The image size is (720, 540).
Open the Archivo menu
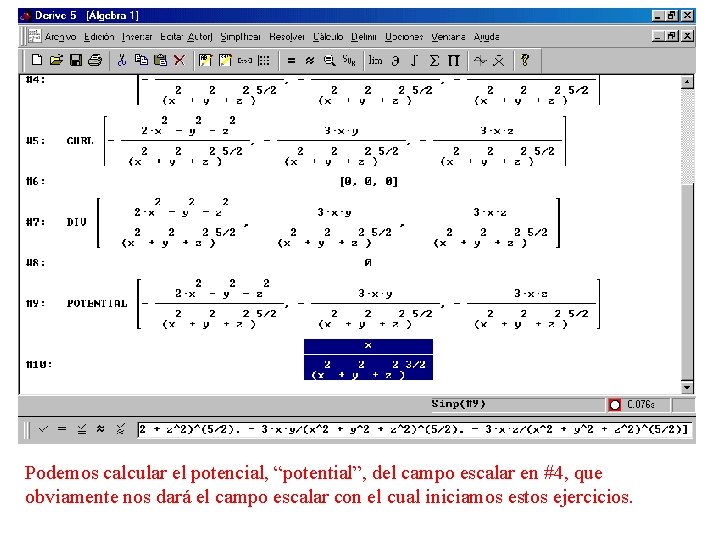pyautogui.click(x=61, y=37)
